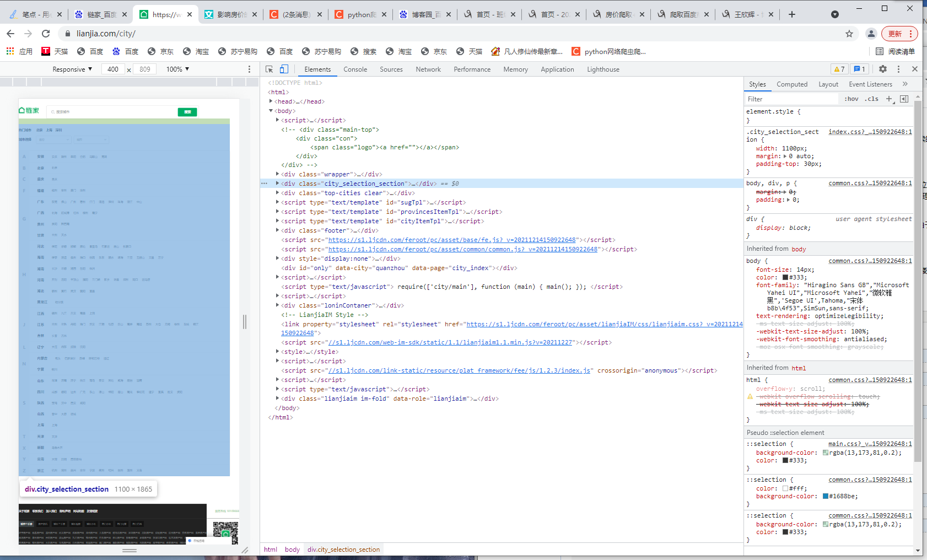The image size is (927, 560).
Task: Toggle the device toolbar icon
Action: click(284, 69)
